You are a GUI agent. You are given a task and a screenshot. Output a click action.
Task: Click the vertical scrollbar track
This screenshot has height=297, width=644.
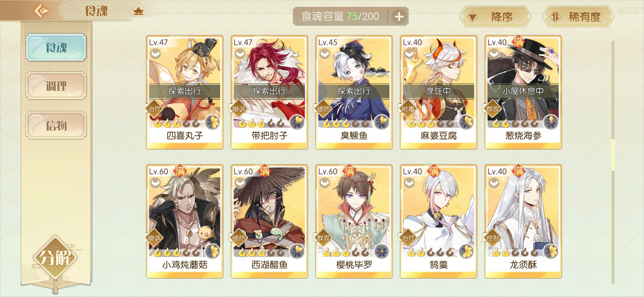tap(613, 162)
